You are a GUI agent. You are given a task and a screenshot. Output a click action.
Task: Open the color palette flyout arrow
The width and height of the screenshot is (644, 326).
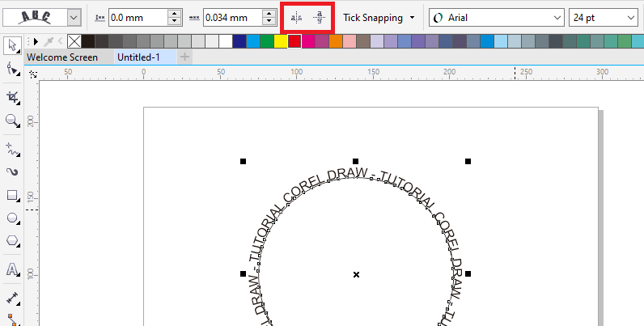point(36,41)
